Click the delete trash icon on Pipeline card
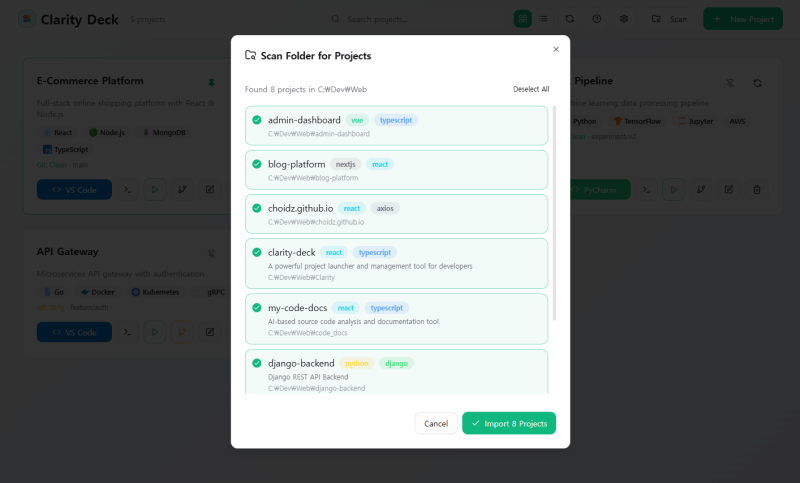 (757, 190)
